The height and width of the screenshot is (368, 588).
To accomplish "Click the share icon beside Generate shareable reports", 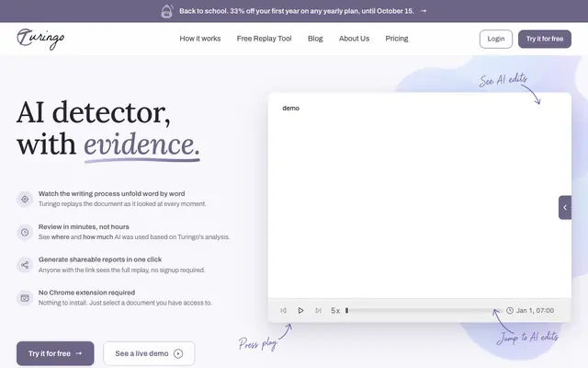I will point(25,265).
